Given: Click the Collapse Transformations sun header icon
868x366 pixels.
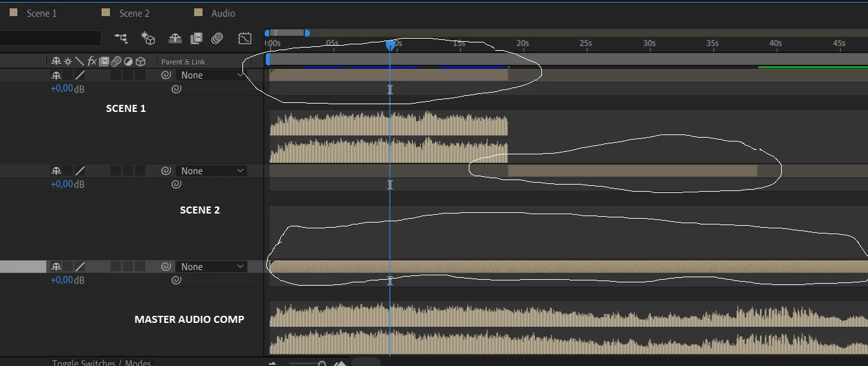Looking at the screenshot, I should pyautogui.click(x=68, y=61).
